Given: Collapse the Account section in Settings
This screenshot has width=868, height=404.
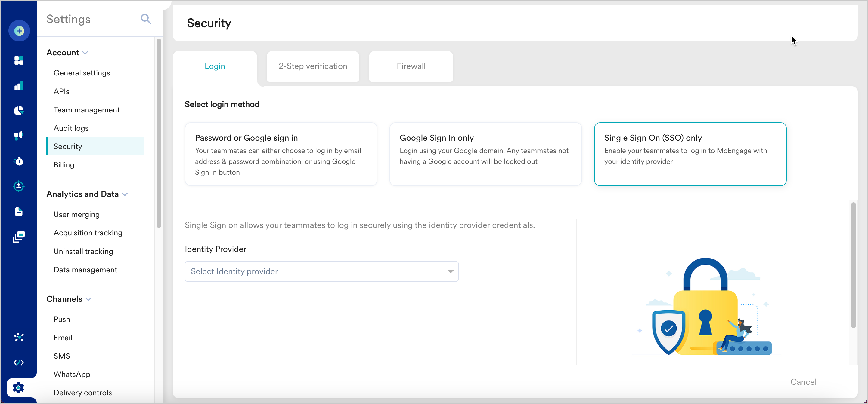Looking at the screenshot, I should (85, 53).
